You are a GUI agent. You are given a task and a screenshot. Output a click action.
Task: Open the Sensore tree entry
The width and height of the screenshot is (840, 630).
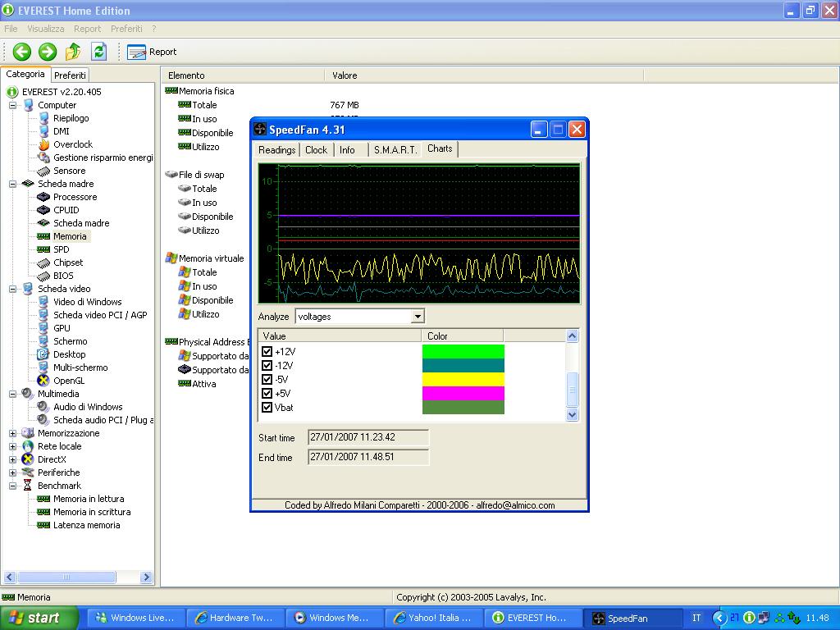point(69,171)
